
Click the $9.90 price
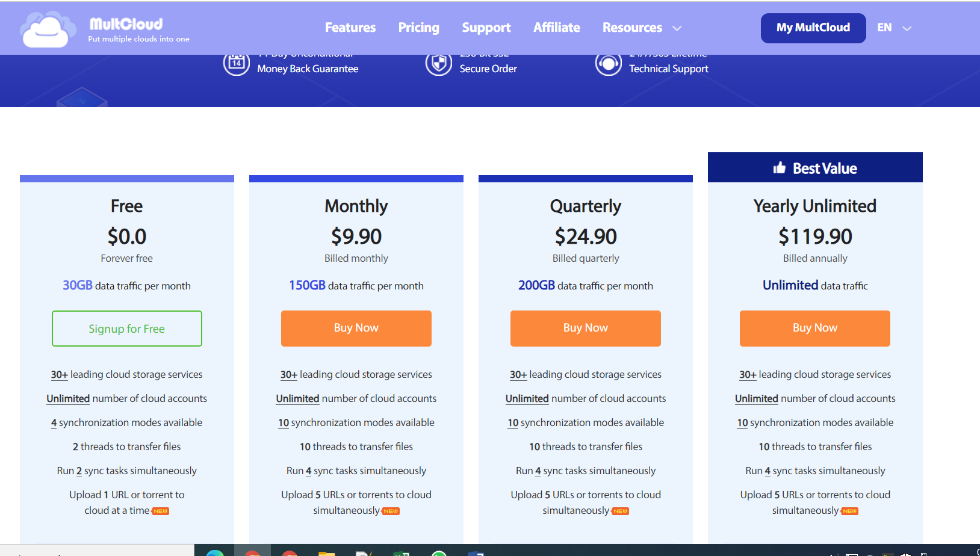tap(356, 236)
